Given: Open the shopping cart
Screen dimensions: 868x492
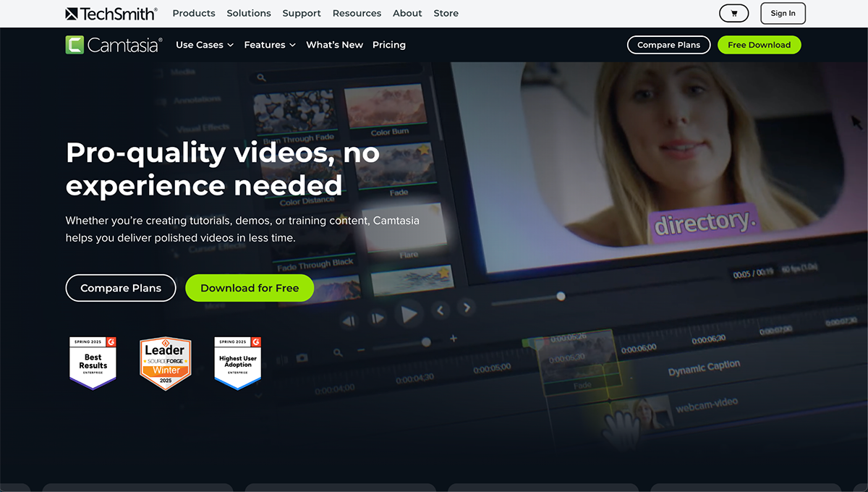Looking at the screenshot, I should pos(733,13).
